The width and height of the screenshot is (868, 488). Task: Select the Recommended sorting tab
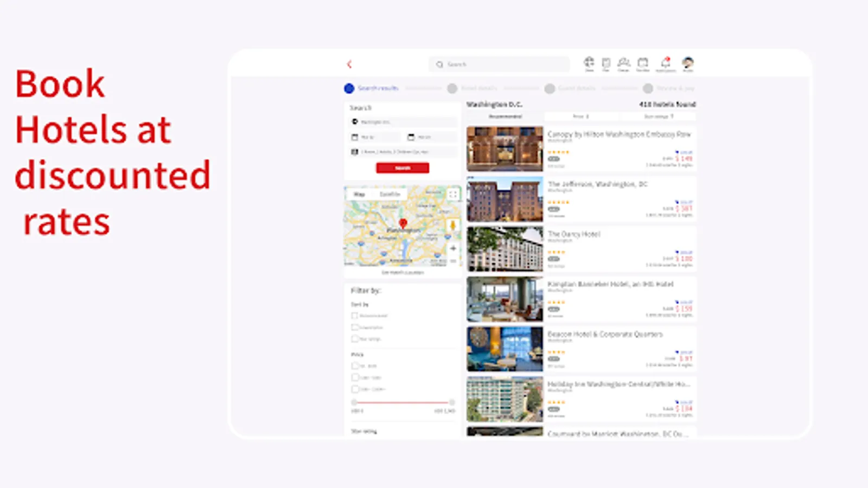tap(506, 117)
